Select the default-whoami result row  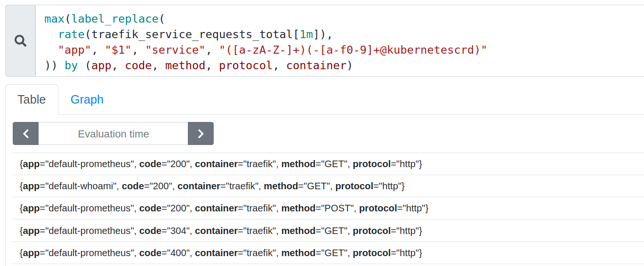pyautogui.click(x=212, y=186)
